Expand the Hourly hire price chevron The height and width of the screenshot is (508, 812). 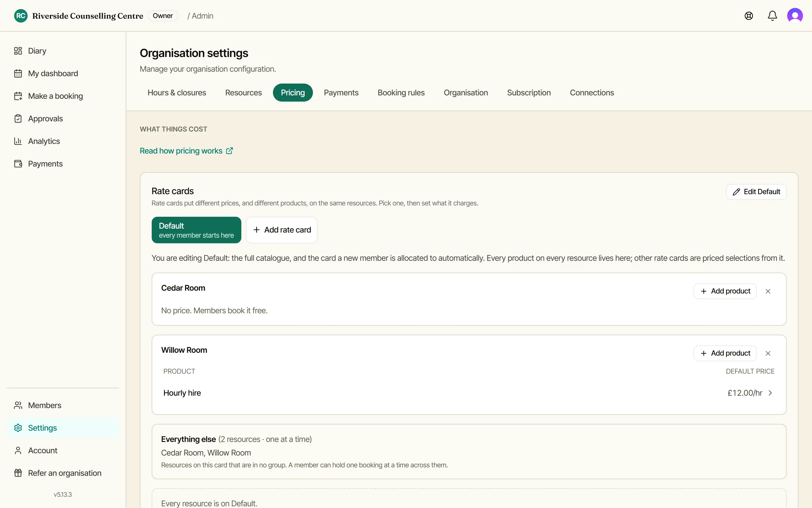pyautogui.click(x=770, y=393)
